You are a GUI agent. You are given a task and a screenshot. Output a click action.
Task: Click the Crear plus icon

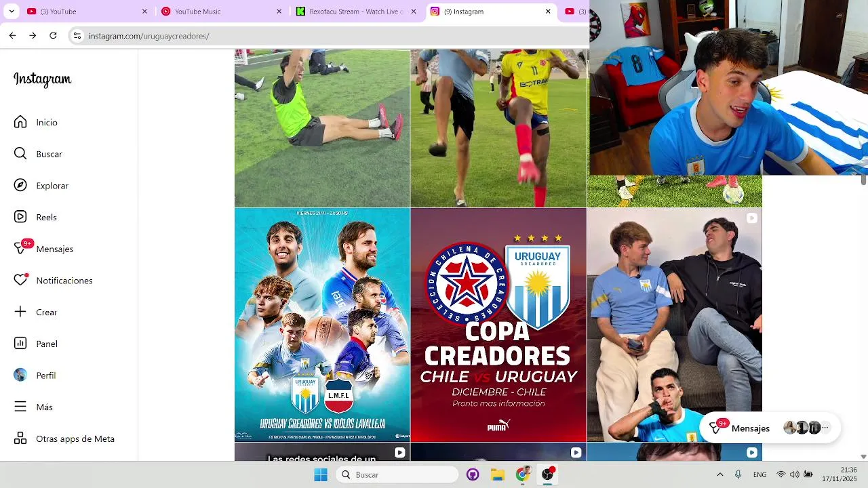click(20, 312)
